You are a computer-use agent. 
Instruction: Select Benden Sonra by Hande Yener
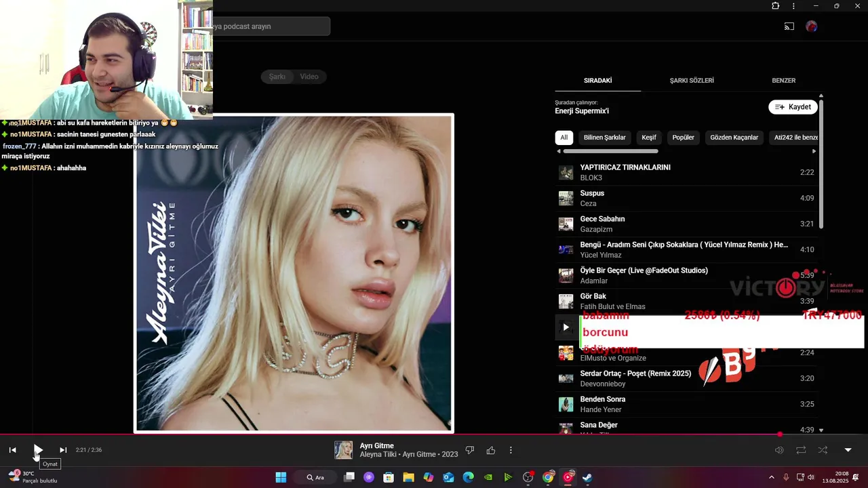(686, 404)
